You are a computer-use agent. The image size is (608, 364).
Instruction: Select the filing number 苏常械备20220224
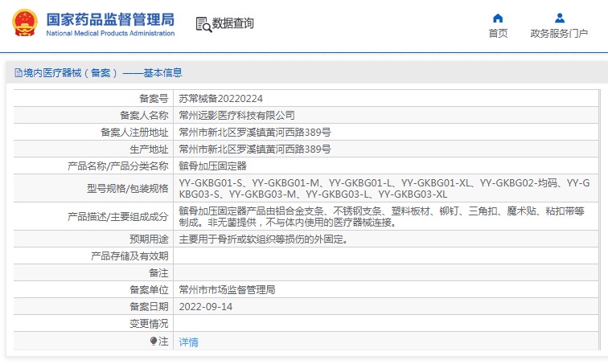click(220, 99)
